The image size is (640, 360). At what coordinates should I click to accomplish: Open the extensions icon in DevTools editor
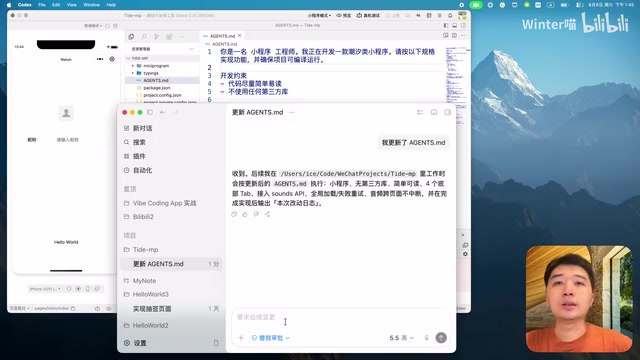click(169, 37)
